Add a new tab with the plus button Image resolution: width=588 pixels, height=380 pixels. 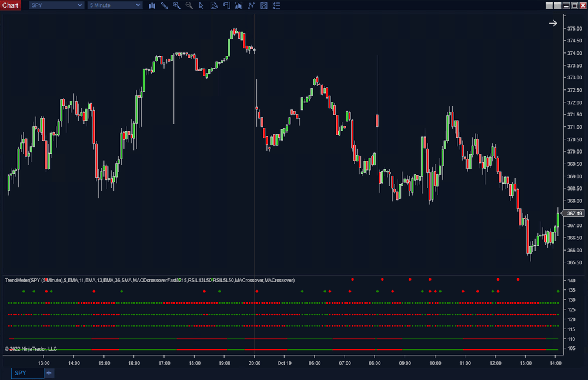pyautogui.click(x=49, y=372)
